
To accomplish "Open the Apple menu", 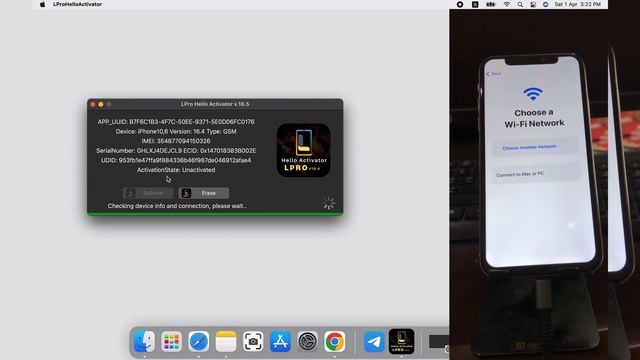I will (42, 4).
